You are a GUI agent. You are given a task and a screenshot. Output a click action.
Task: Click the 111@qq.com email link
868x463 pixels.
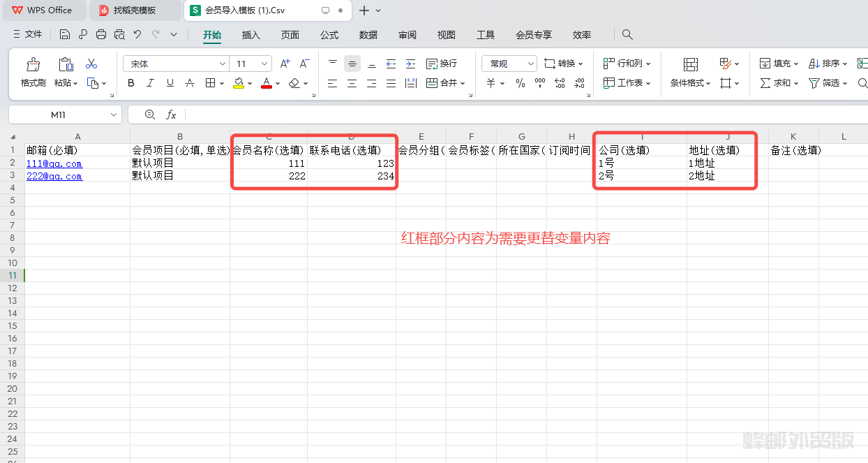(x=54, y=163)
